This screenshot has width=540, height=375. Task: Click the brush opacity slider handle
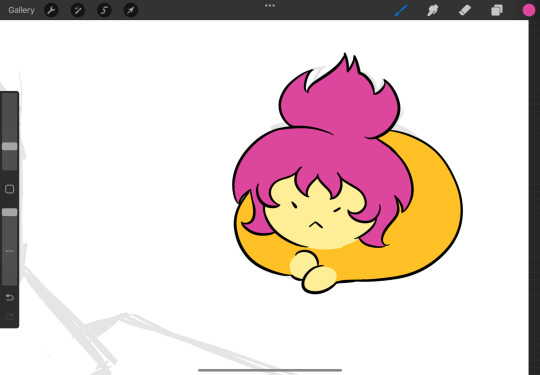click(10, 212)
